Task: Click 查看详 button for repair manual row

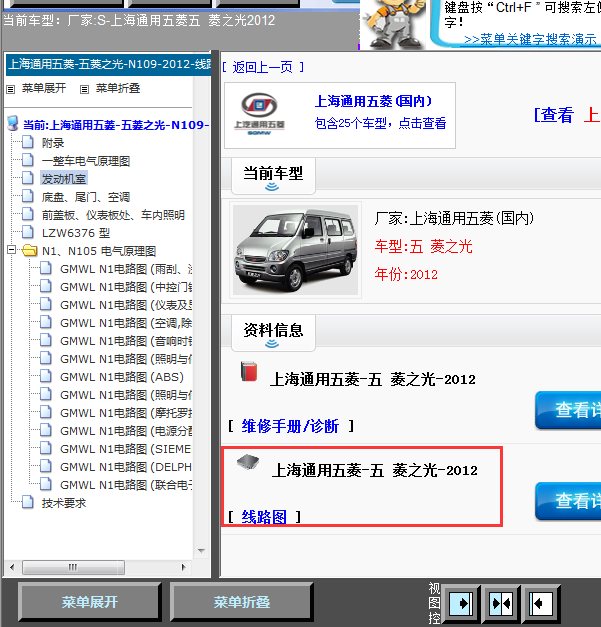Action: point(568,410)
